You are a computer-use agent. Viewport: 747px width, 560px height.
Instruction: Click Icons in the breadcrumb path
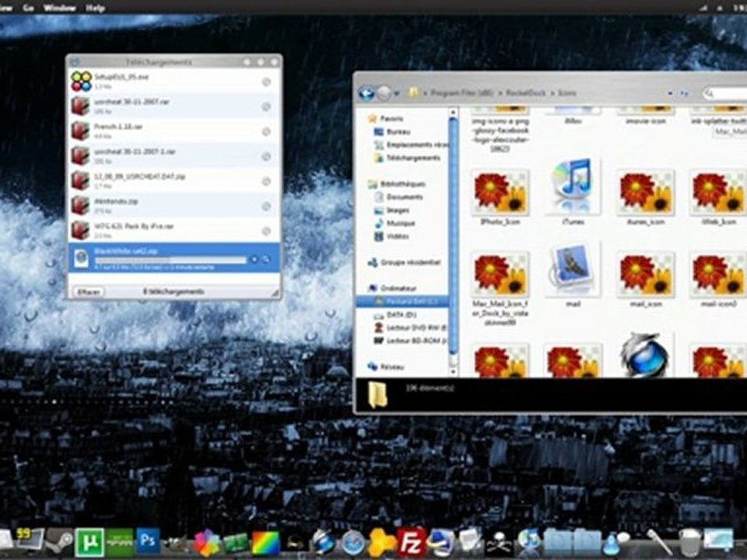tap(567, 93)
